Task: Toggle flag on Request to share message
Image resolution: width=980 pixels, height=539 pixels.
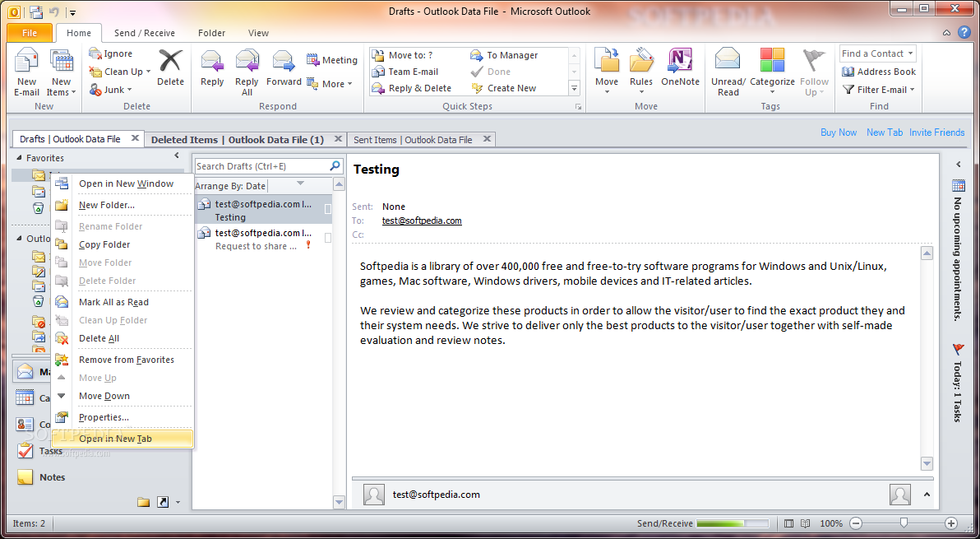Action: 327,238
